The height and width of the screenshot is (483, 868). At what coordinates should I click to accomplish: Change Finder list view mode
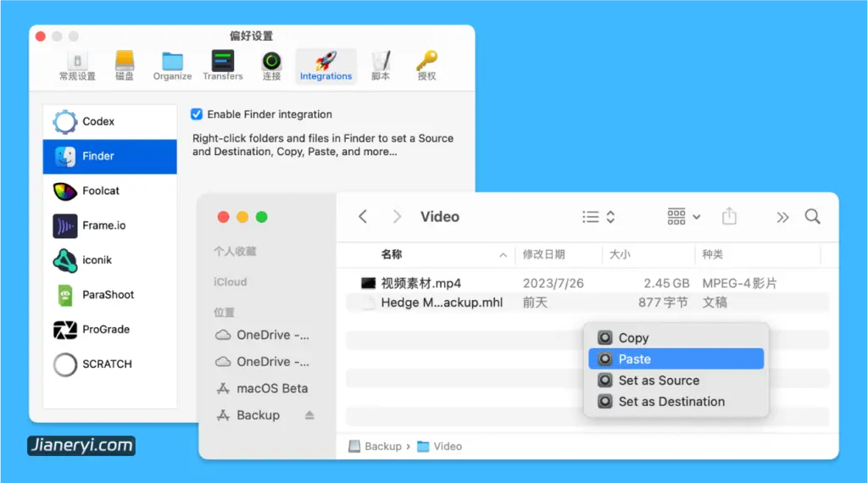(598, 216)
